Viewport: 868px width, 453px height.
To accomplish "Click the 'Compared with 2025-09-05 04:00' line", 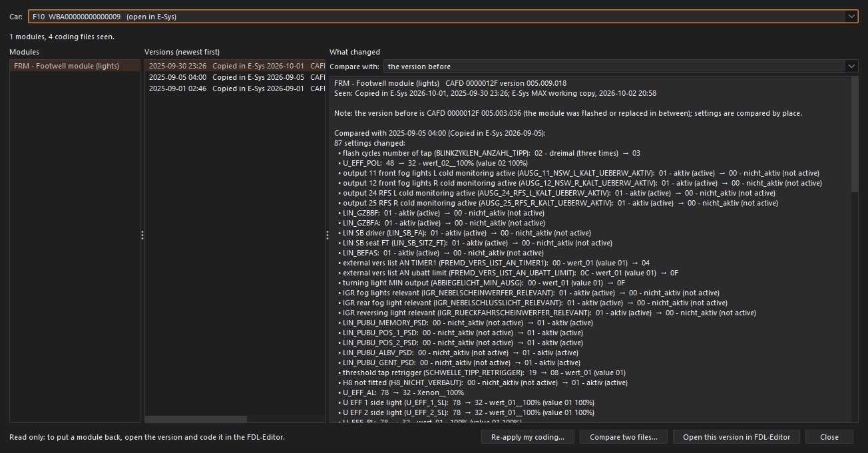I will (439, 133).
